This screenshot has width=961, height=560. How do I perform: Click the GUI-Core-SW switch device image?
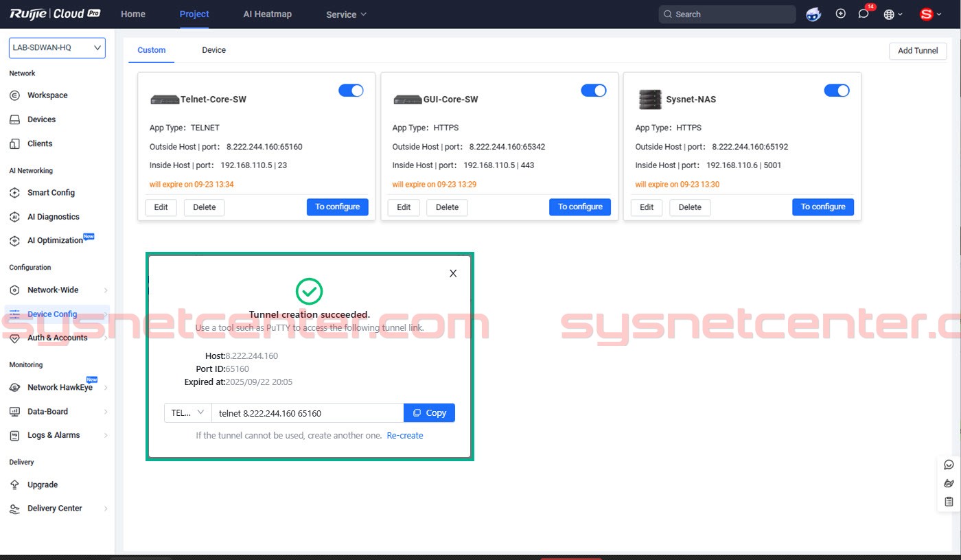408,100
